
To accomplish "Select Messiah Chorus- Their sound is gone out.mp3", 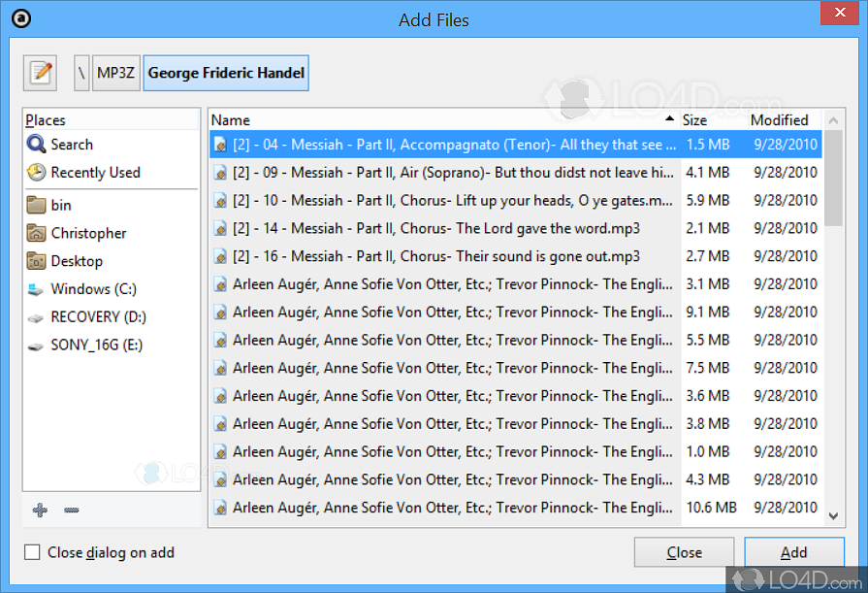I will [435, 257].
